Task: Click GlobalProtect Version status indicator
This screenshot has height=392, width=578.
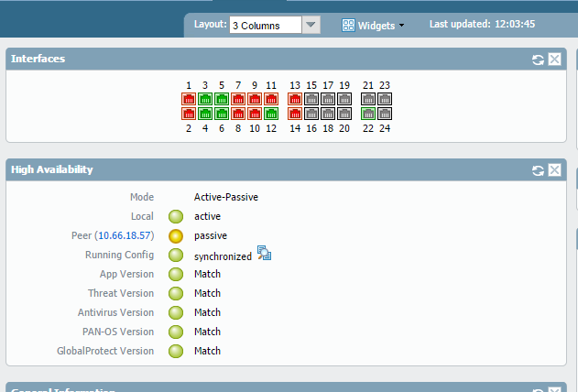Action: tap(176, 351)
